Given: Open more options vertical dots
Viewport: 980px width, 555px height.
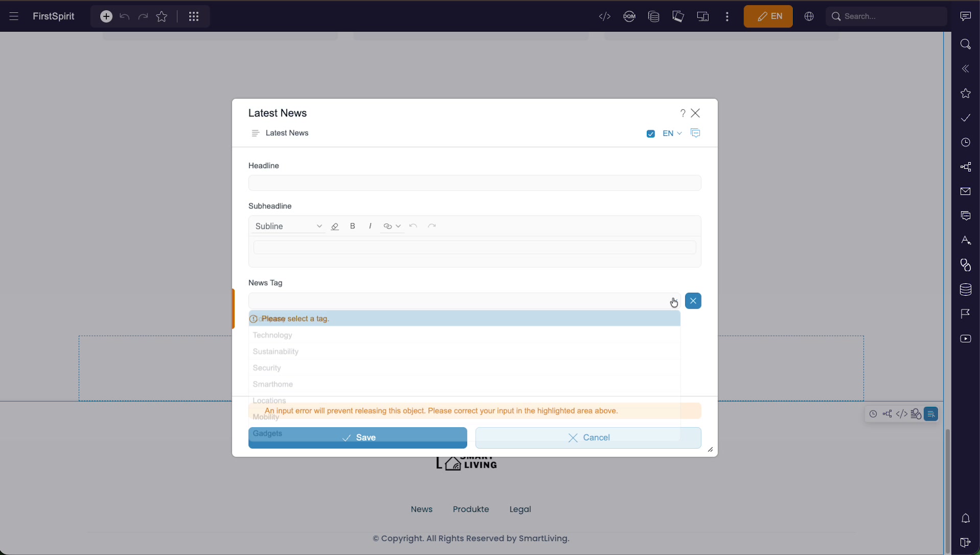Looking at the screenshot, I should coord(727,16).
